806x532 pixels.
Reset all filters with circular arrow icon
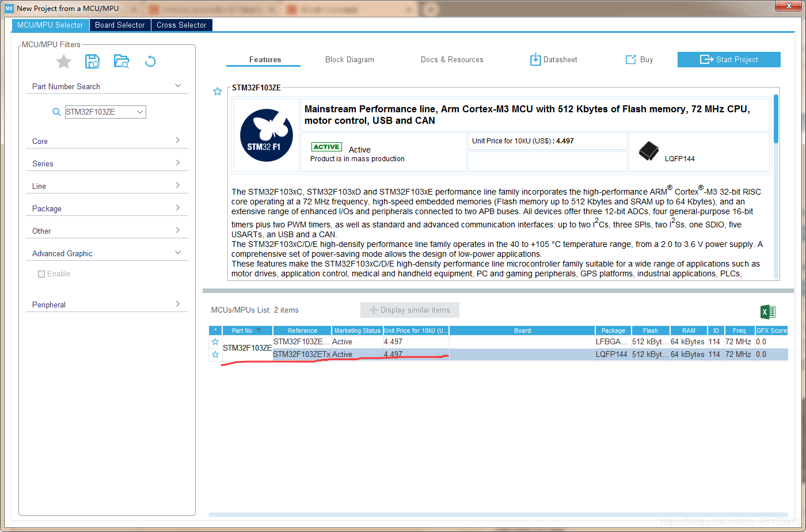click(150, 62)
